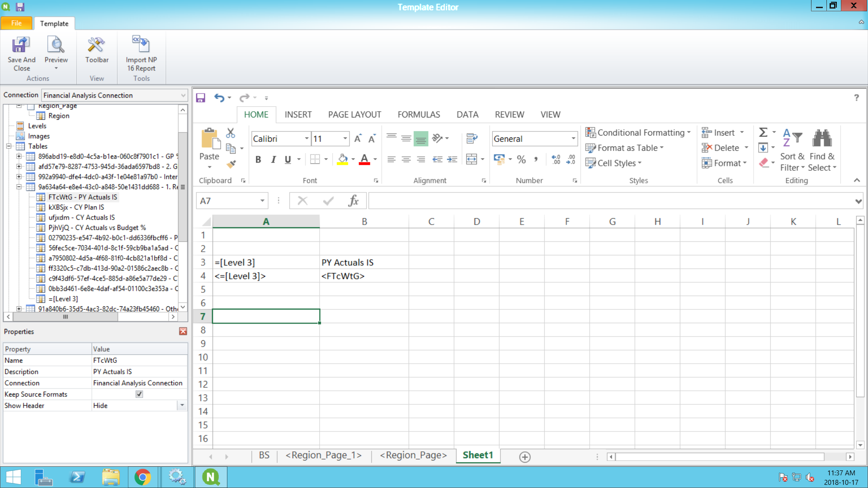Click the Format Painter brush icon

[231, 164]
